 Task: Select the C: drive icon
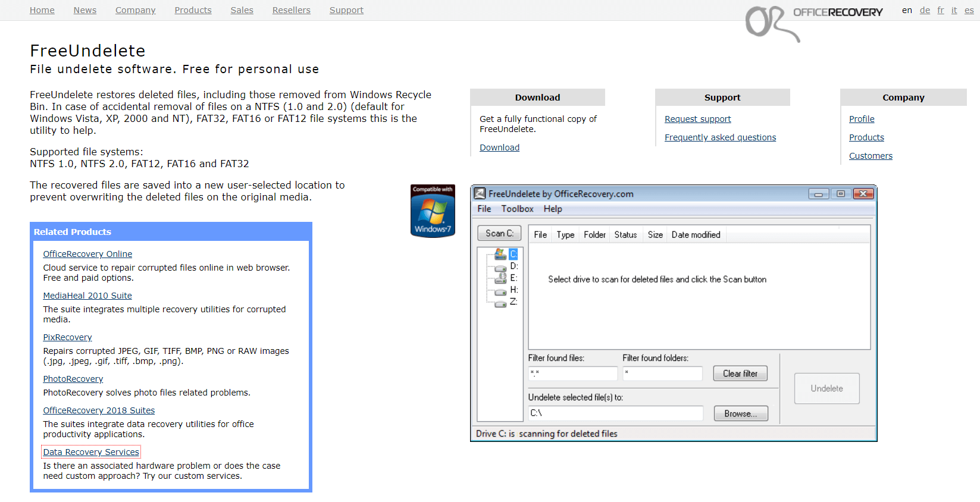500,255
